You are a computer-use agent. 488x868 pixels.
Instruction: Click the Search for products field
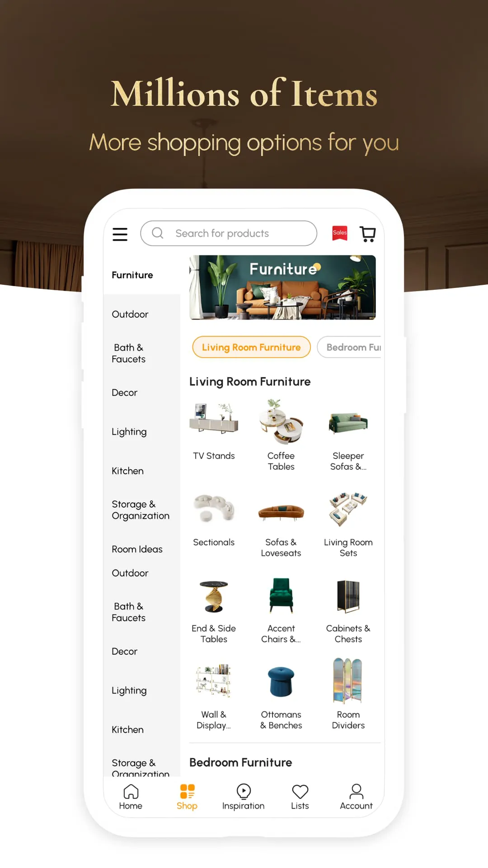pyautogui.click(x=229, y=233)
